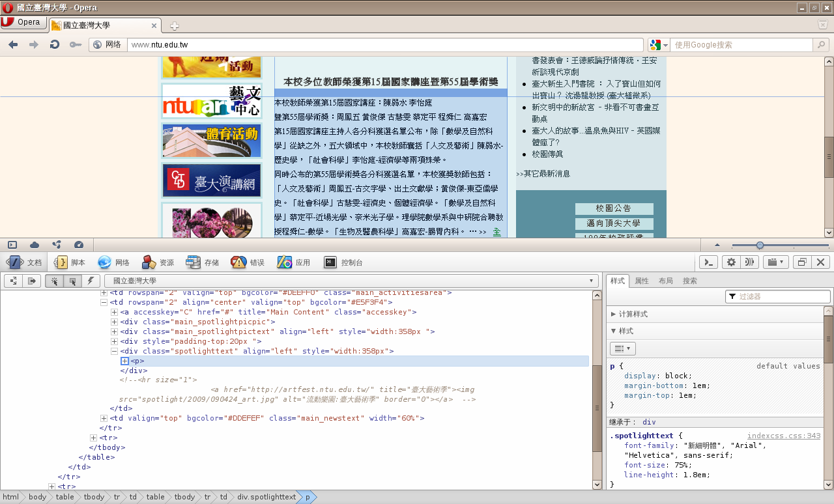Open the 文档 (Documents) Dragonfly panel
Image resolution: width=834 pixels, height=504 pixels.
click(x=25, y=262)
